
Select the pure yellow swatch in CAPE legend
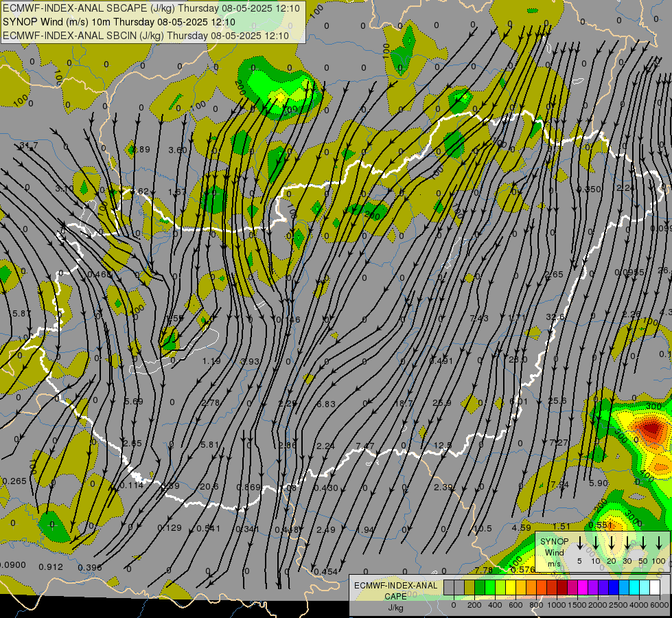[511, 588]
